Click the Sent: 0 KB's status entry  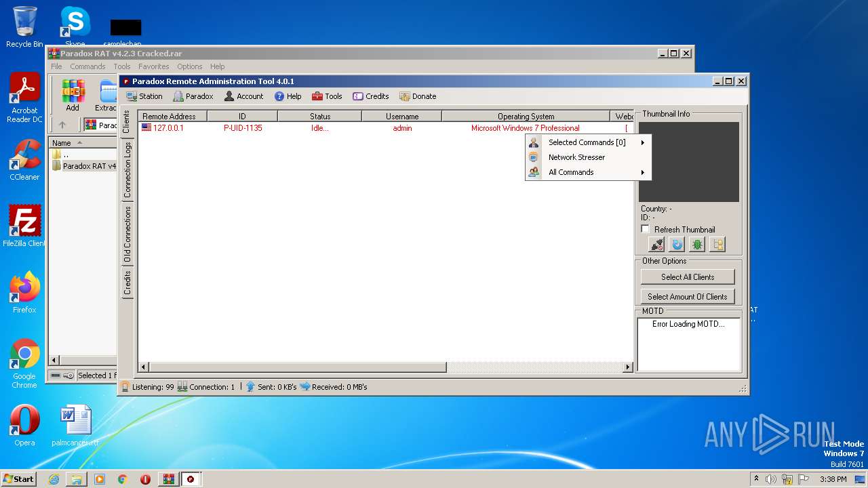271,387
